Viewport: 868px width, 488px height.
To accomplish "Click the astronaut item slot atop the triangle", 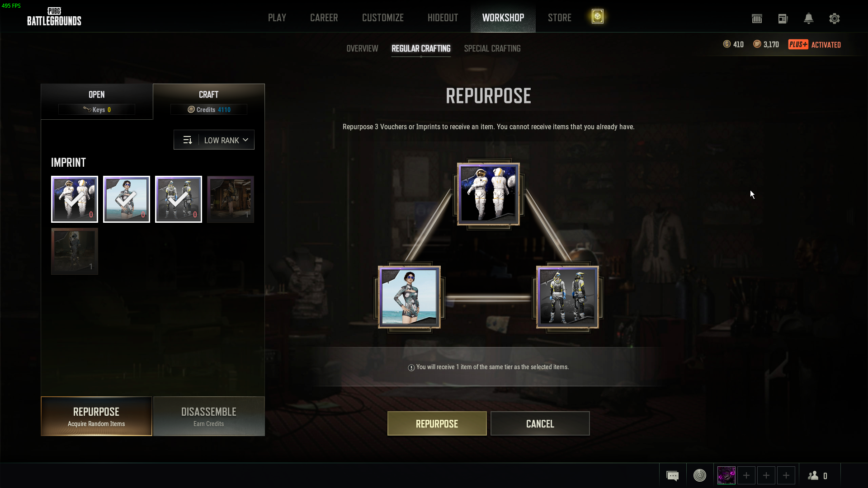I will click(x=488, y=194).
